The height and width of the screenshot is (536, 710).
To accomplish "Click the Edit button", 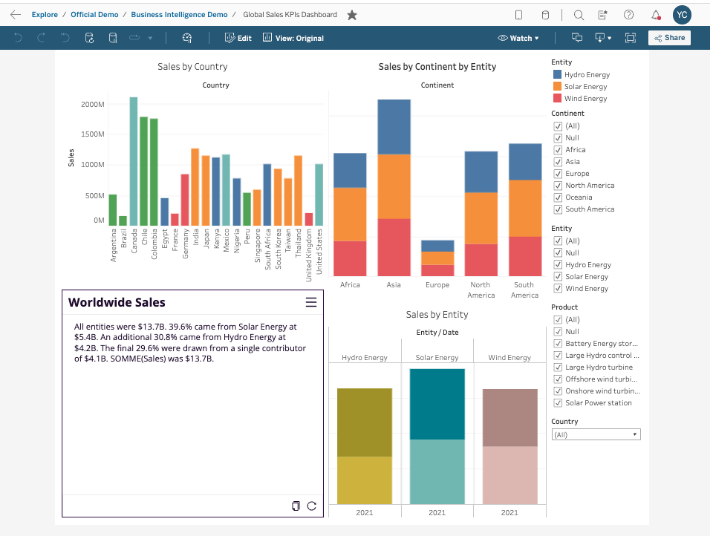I will pos(238,38).
